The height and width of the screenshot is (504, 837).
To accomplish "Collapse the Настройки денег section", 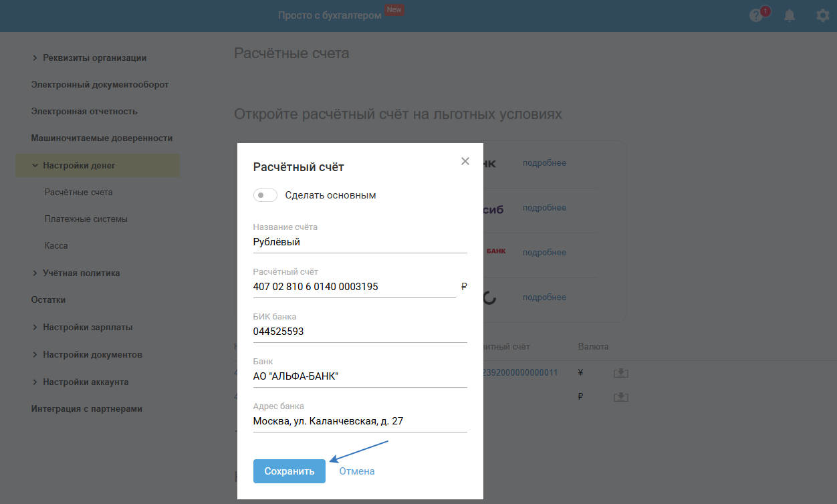I will [x=35, y=165].
